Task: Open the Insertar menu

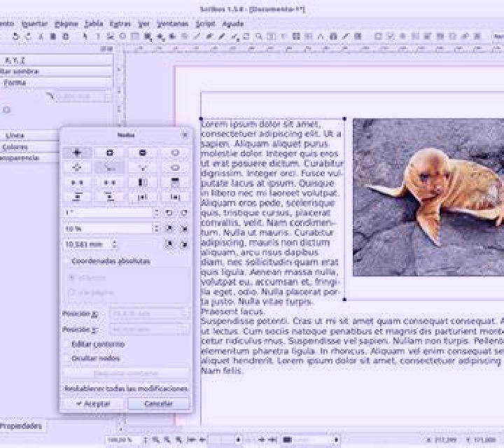Action: tap(34, 24)
